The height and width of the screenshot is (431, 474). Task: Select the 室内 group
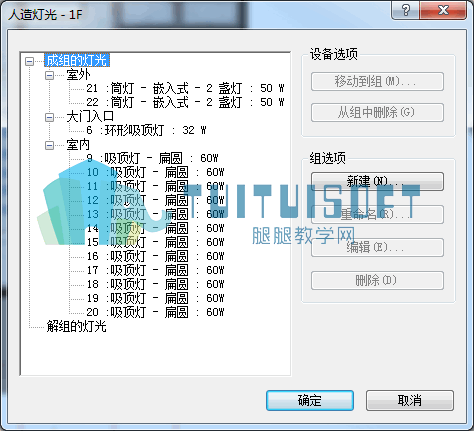pyautogui.click(x=78, y=145)
